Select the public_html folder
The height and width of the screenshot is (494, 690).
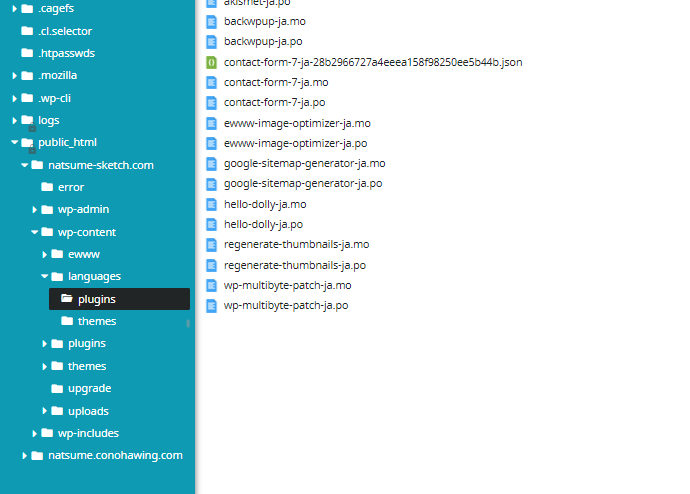(59, 142)
